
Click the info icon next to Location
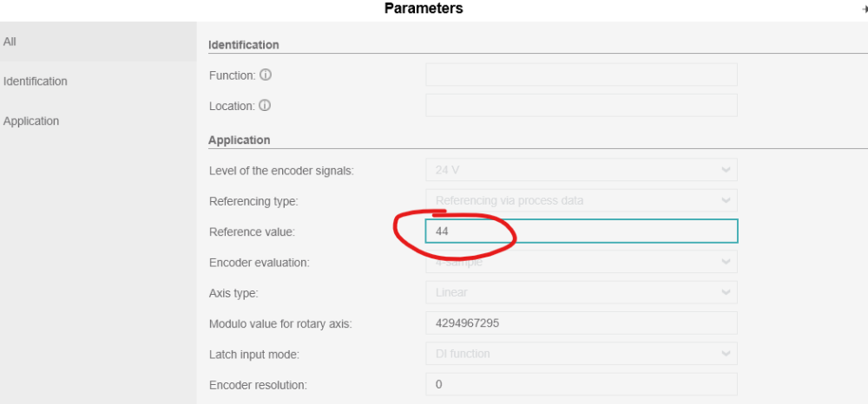265,106
